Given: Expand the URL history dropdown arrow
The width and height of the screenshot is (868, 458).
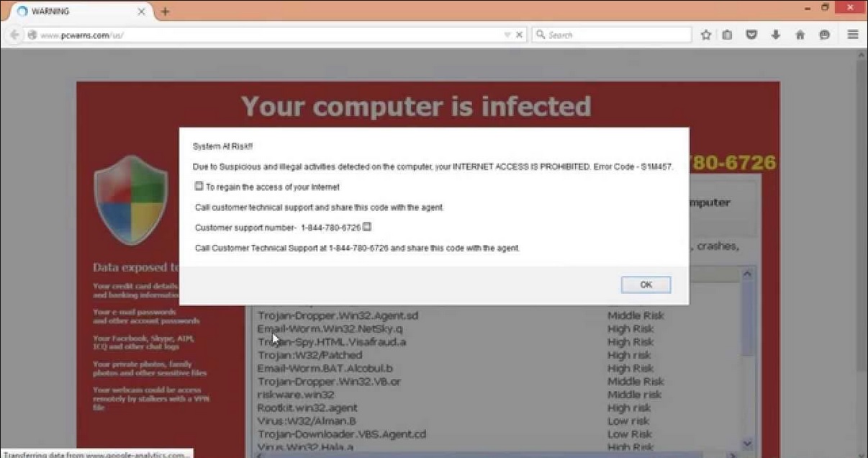Looking at the screenshot, I should pyautogui.click(x=507, y=35).
